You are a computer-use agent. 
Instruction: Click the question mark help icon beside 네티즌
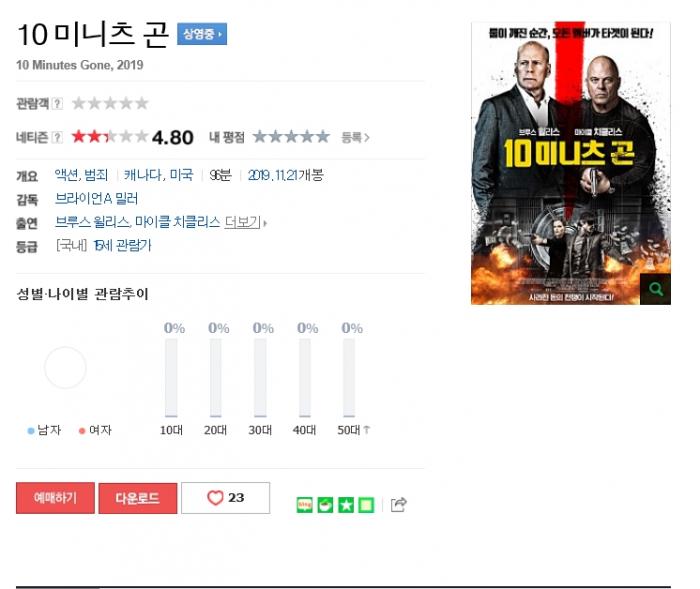click(57, 137)
